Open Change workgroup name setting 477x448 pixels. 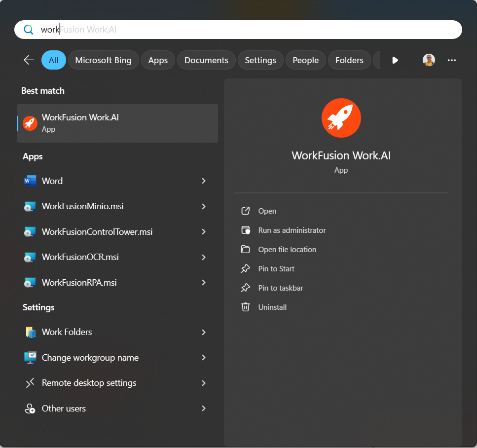tap(117, 358)
